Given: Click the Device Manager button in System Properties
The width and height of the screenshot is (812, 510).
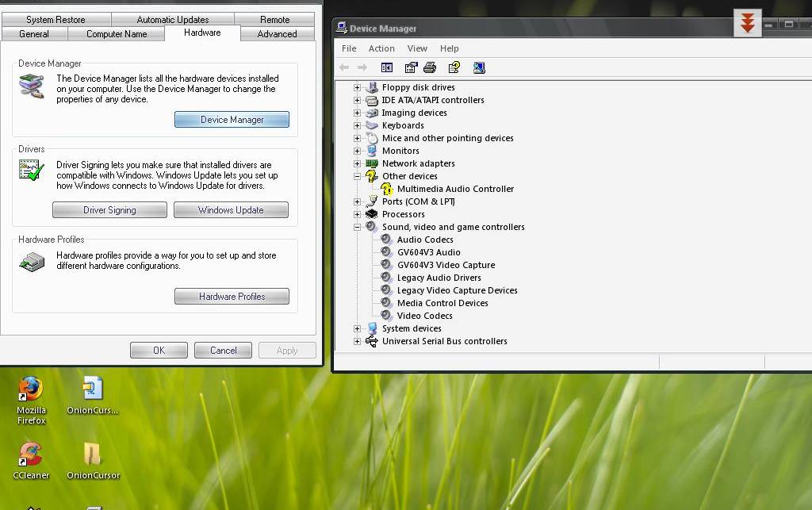Looking at the screenshot, I should (232, 120).
